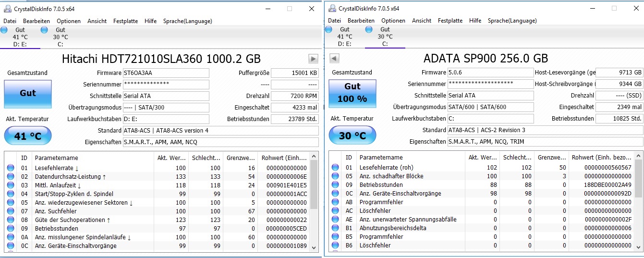Click status orb of Anz. wiederzugewiesener Sektoren row
Screen dimensions: 644x258
click(11, 203)
